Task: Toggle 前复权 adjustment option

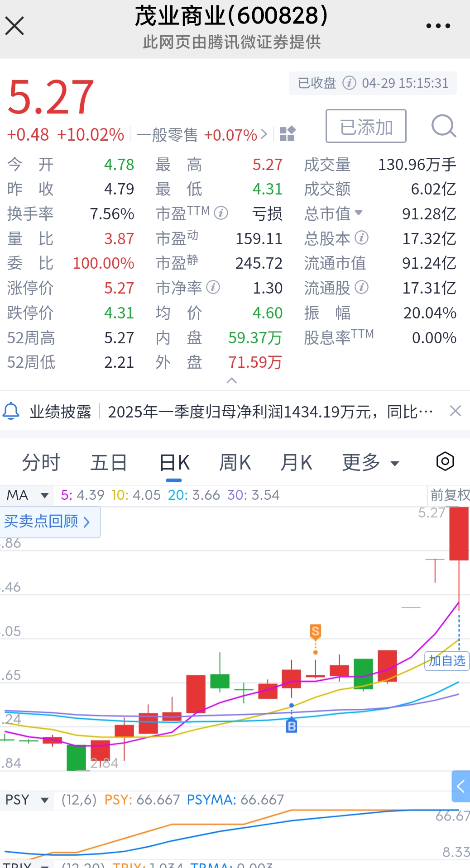Action: tap(450, 495)
